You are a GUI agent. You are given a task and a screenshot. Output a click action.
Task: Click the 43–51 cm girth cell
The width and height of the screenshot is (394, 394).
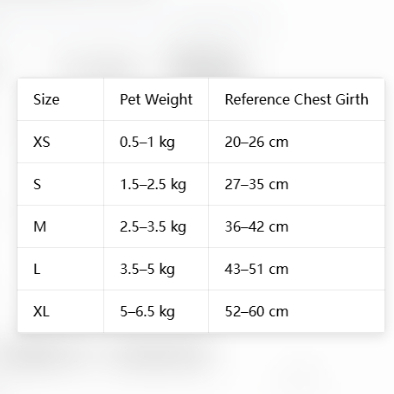point(296,269)
